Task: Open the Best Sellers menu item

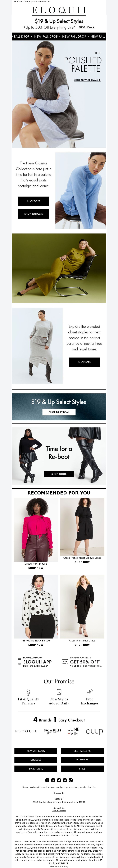Action: pos(82,751)
